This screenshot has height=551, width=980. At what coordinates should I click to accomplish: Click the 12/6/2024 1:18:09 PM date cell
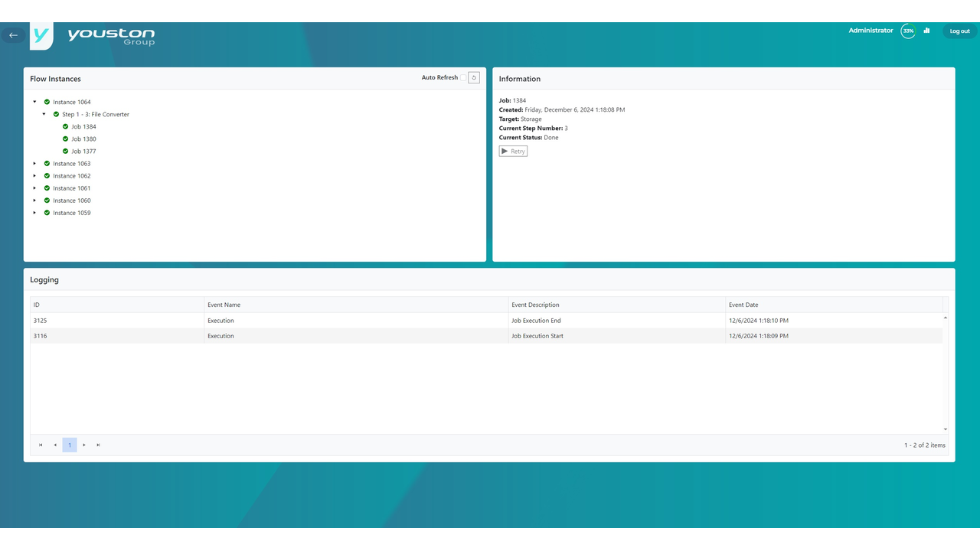(835, 336)
